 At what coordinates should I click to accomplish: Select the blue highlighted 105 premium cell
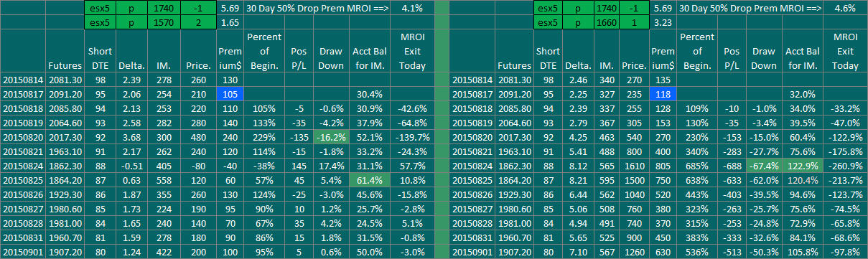(230, 94)
